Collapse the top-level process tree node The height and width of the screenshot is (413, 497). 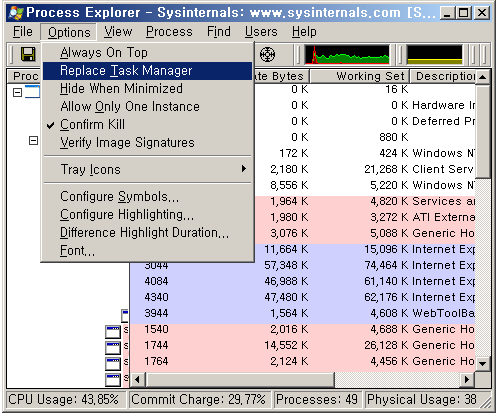click(x=17, y=92)
